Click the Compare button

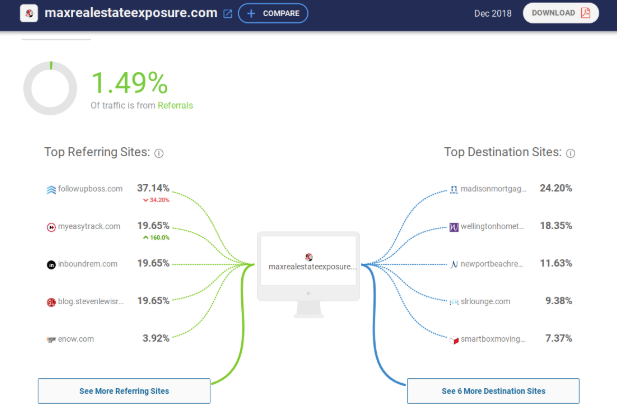273,13
